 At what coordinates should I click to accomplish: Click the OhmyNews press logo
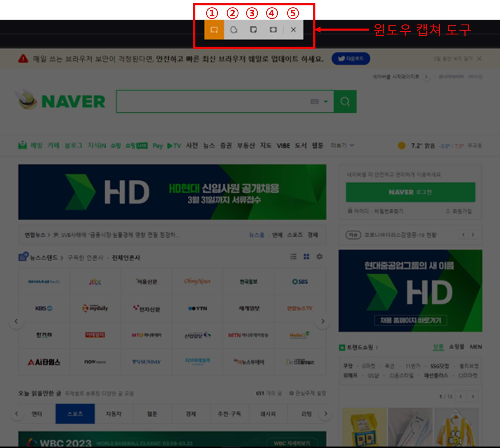[198, 282]
